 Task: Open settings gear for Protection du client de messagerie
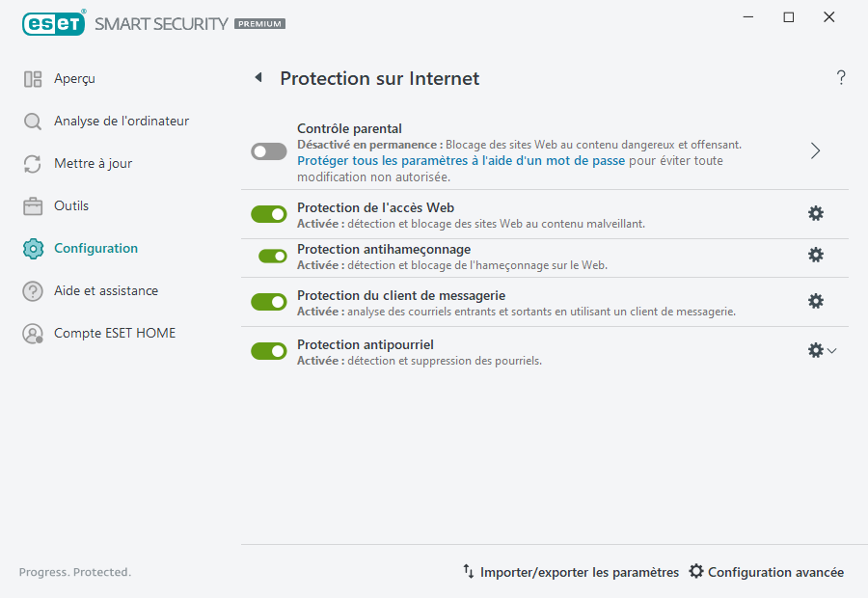(x=816, y=301)
